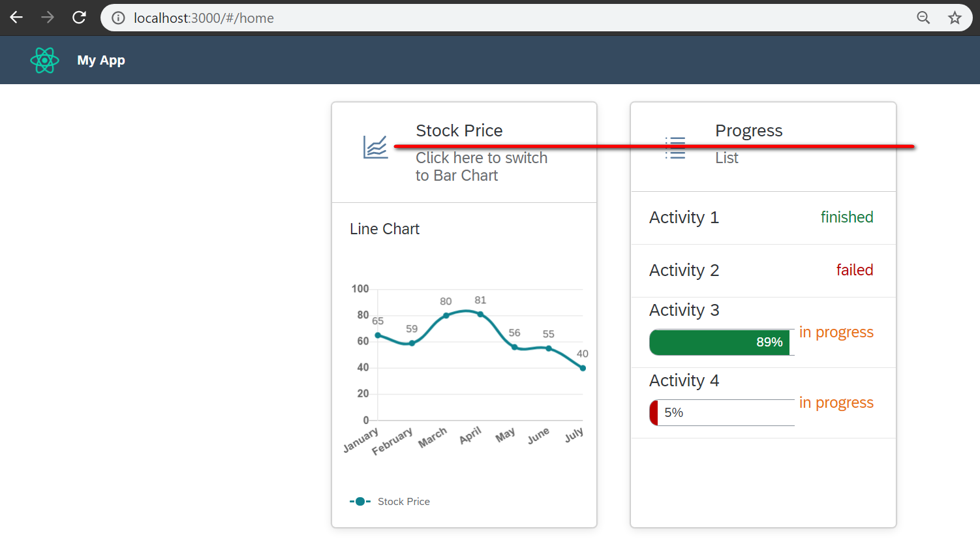The height and width of the screenshot is (552, 980).
Task: Click the 5% progress bar
Action: coord(721,413)
